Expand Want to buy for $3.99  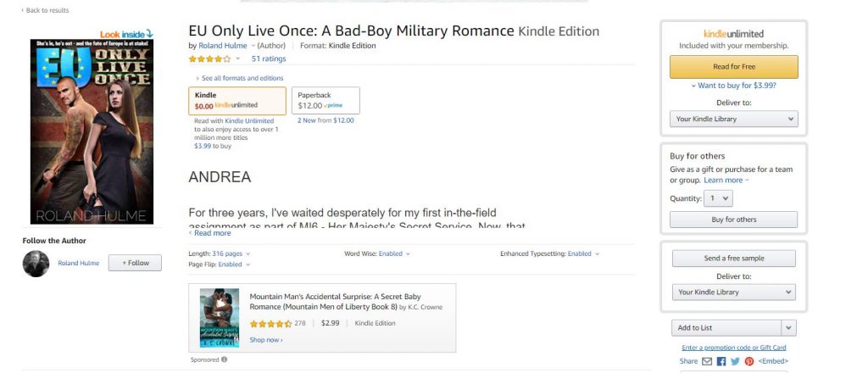733,86
